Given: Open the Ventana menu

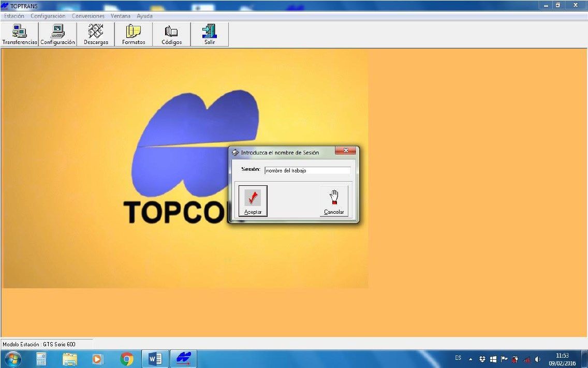Looking at the screenshot, I should (x=121, y=16).
